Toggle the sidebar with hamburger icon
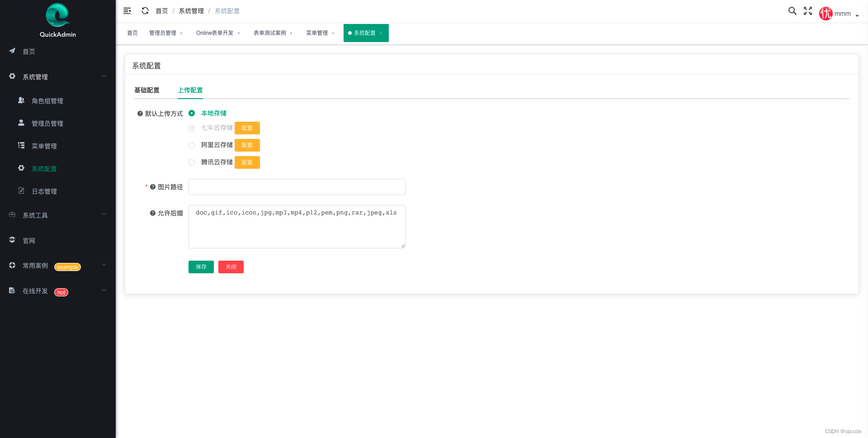The height and width of the screenshot is (438, 868). tap(127, 10)
